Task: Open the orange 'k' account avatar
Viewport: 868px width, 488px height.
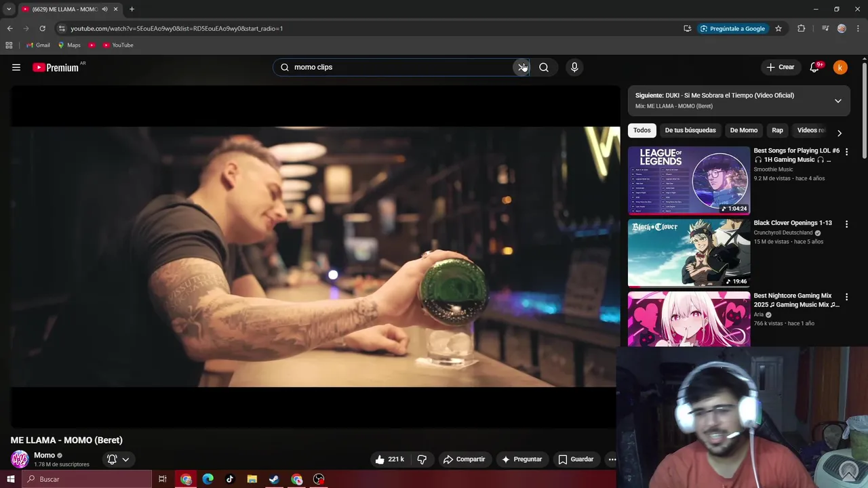Action: pos(840,67)
